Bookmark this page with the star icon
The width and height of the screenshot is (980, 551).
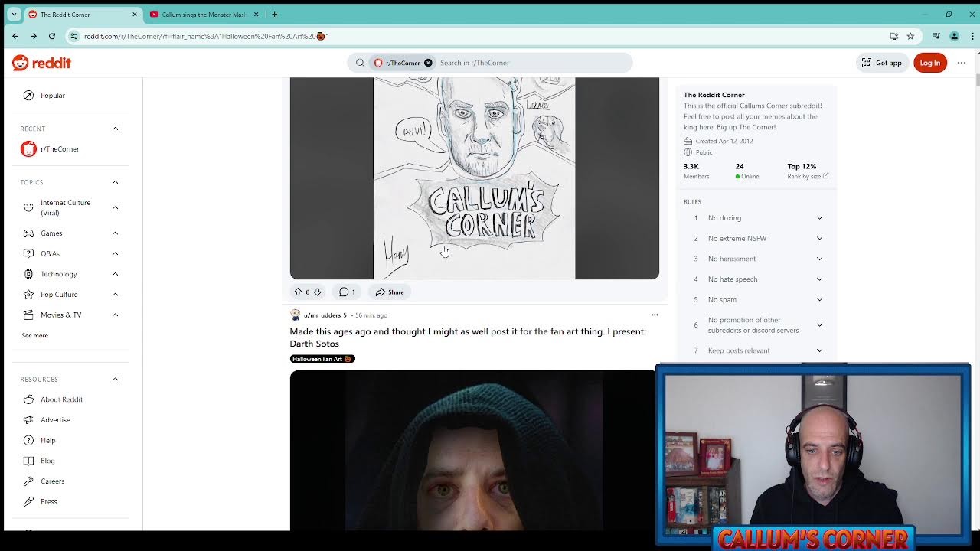910,36
